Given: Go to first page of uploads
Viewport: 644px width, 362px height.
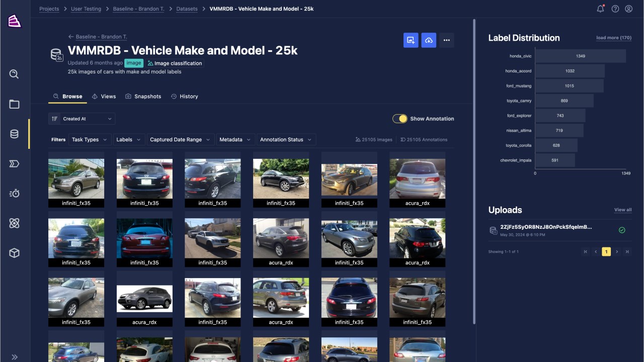Looking at the screenshot, I should coord(585,251).
